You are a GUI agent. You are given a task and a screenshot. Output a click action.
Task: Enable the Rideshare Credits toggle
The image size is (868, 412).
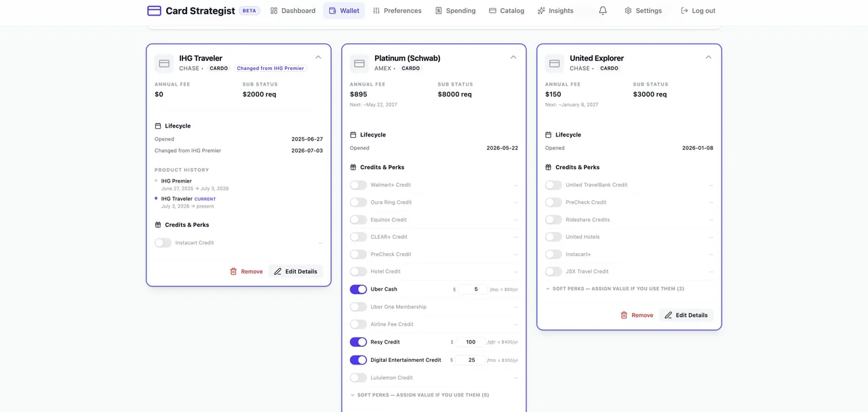(554, 220)
